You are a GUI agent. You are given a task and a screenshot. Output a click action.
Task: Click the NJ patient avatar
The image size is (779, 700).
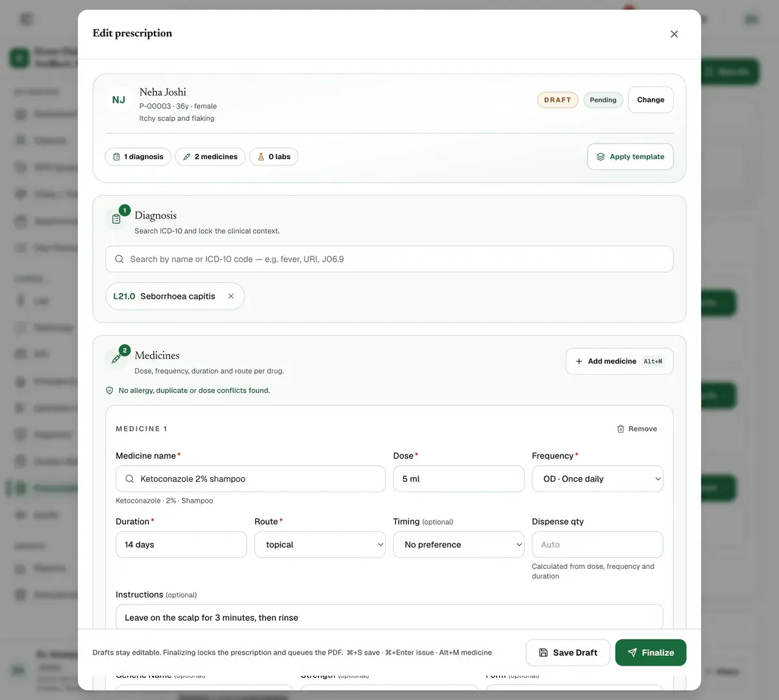pos(119,100)
